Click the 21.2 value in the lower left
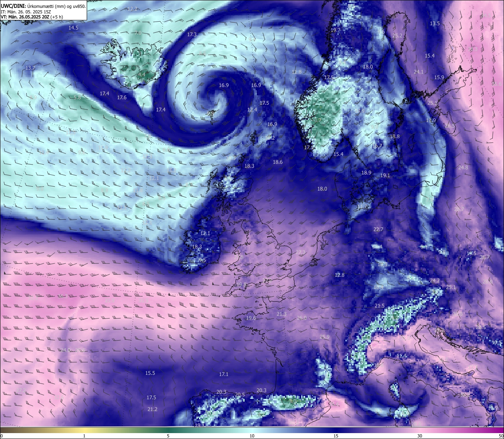 point(152,409)
